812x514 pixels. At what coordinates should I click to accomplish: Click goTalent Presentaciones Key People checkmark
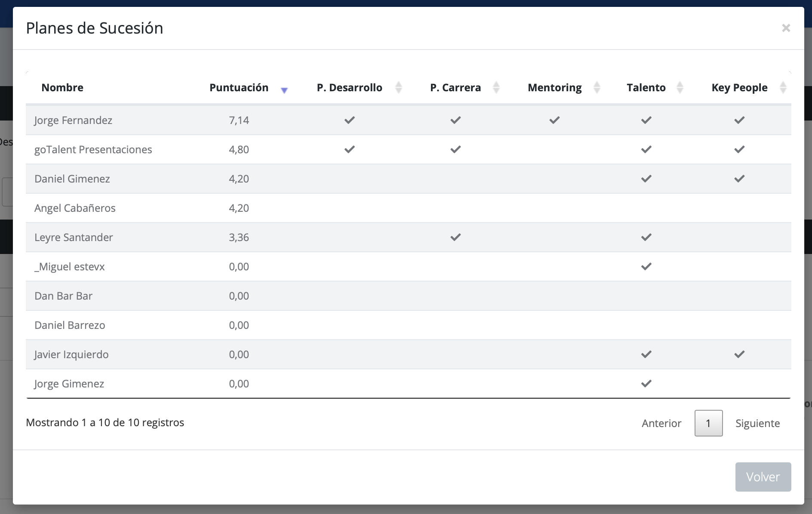[739, 149]
